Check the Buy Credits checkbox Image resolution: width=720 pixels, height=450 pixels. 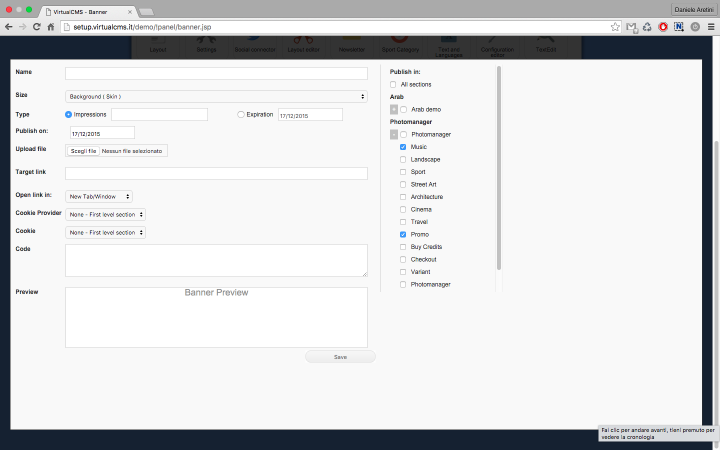click(403, 247)
